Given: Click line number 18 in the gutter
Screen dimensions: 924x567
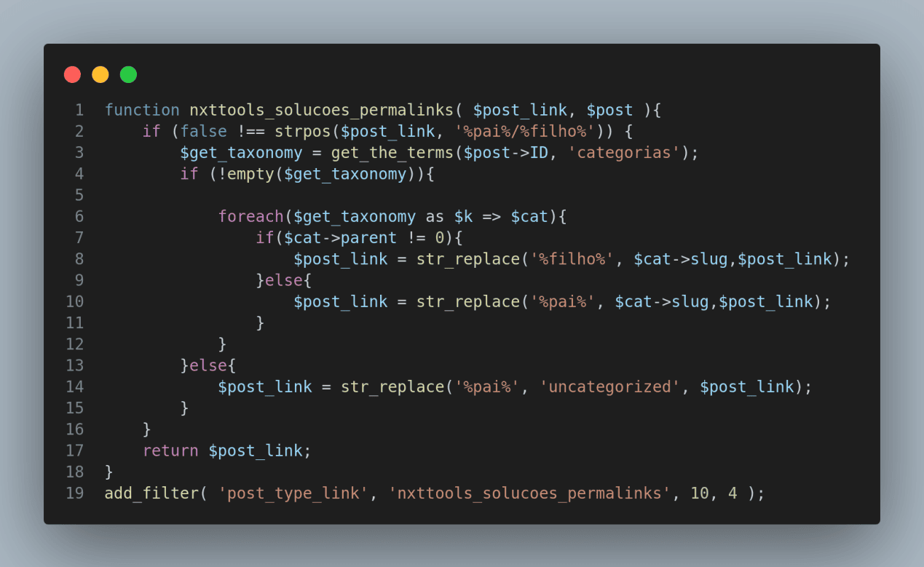Looking at the screenshot, I should (x=74, y=472).
